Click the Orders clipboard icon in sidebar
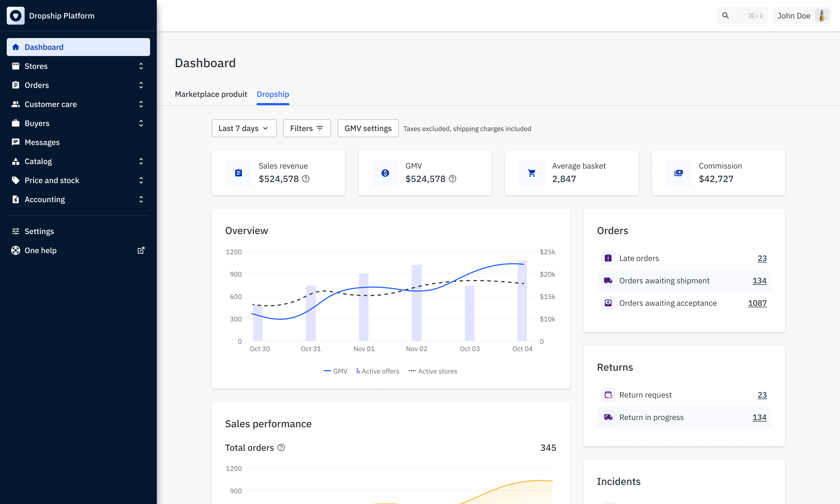The image size is (840, 504). 16,85
